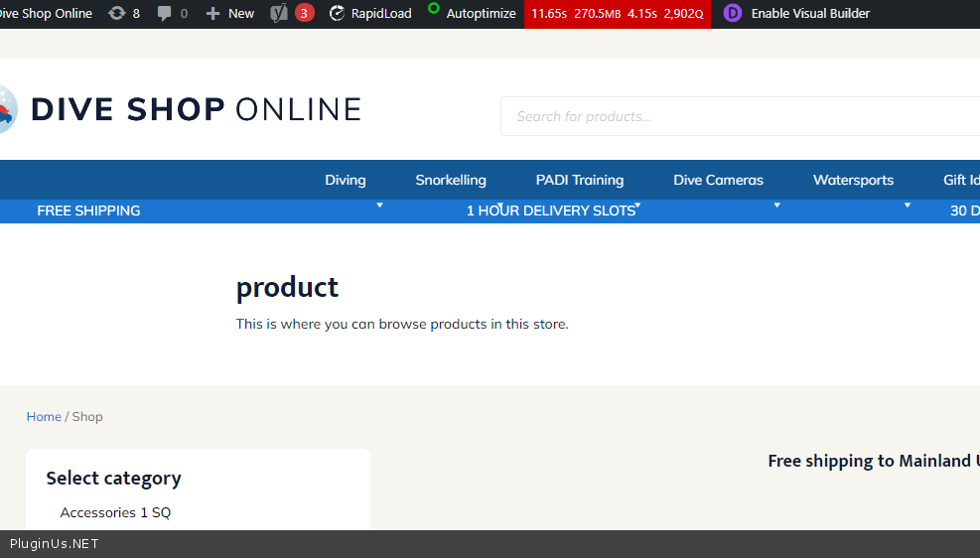The width and height of the screenshot is (980, 558).
Task: Open the comments bubble icon
Action: 165,14
